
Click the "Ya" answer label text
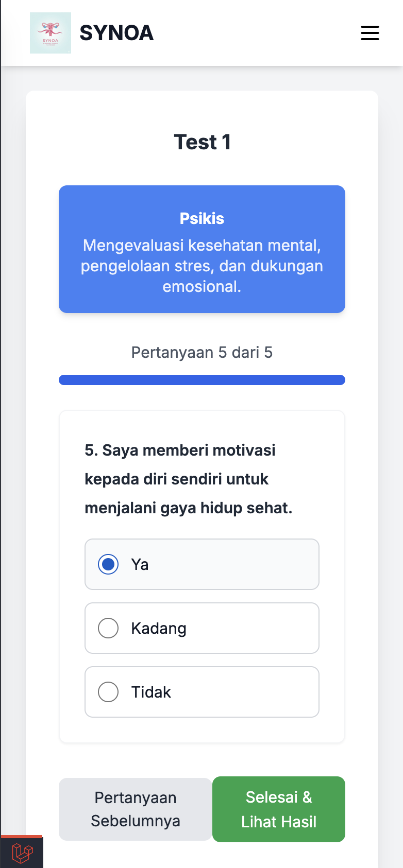tap(140, 565)
